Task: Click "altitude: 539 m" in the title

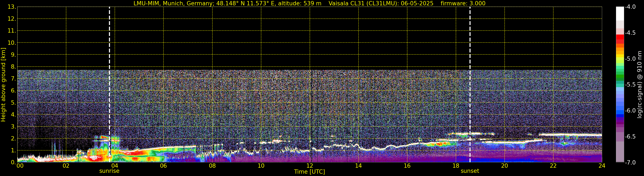Action: coord(299,3)
